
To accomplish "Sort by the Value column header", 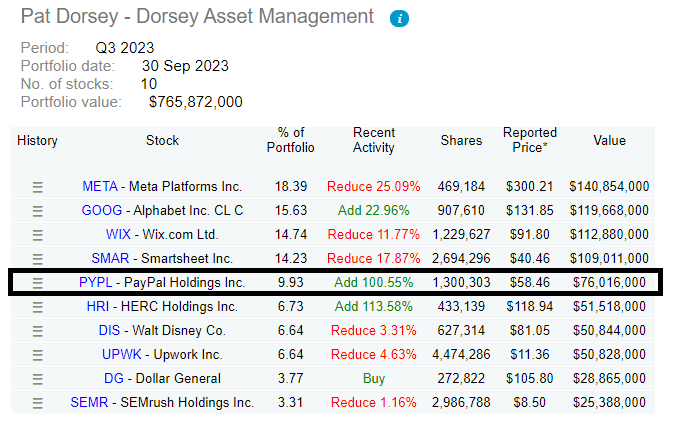I will pyautogui.click(x=609, y=141).
